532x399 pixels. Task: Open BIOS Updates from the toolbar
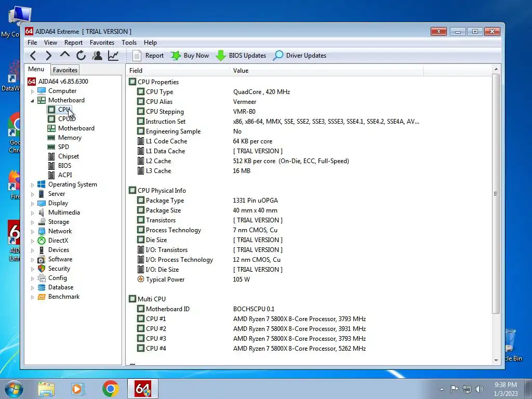[241, 56]
